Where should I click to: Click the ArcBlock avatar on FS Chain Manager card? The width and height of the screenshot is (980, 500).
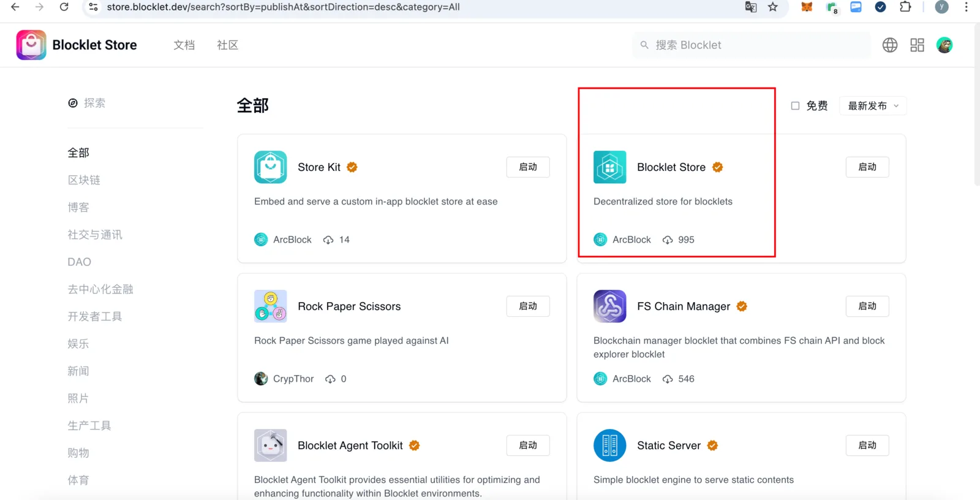coord(600,379)
